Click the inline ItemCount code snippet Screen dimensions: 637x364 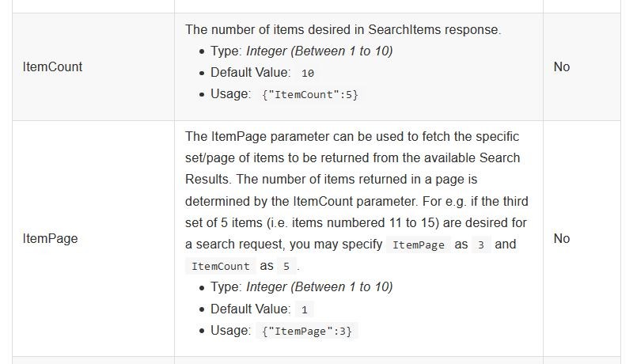tap(220, 267)
